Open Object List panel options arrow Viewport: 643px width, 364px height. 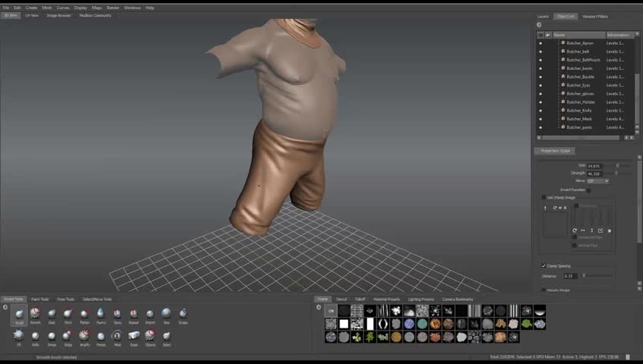[539, 25]
